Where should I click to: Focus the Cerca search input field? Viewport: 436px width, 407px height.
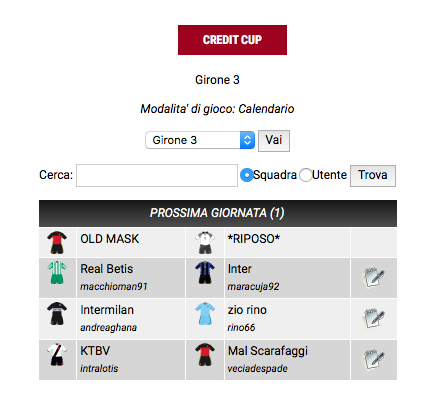tap(157, 175)
